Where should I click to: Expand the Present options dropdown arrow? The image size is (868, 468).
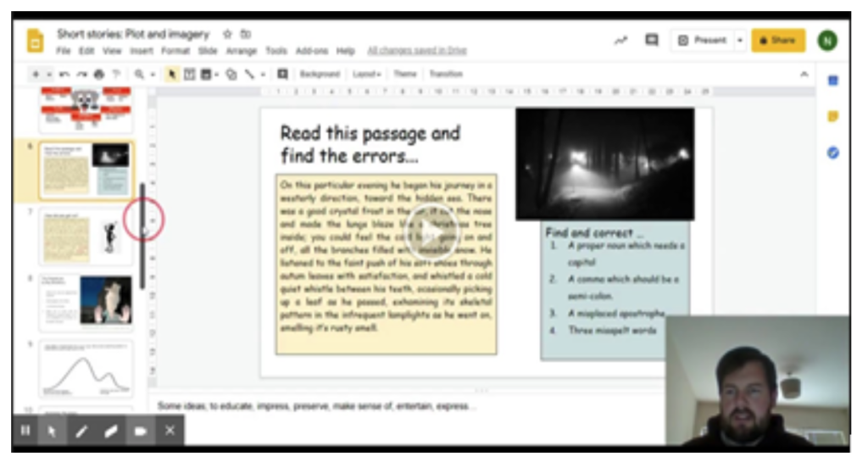739,40
